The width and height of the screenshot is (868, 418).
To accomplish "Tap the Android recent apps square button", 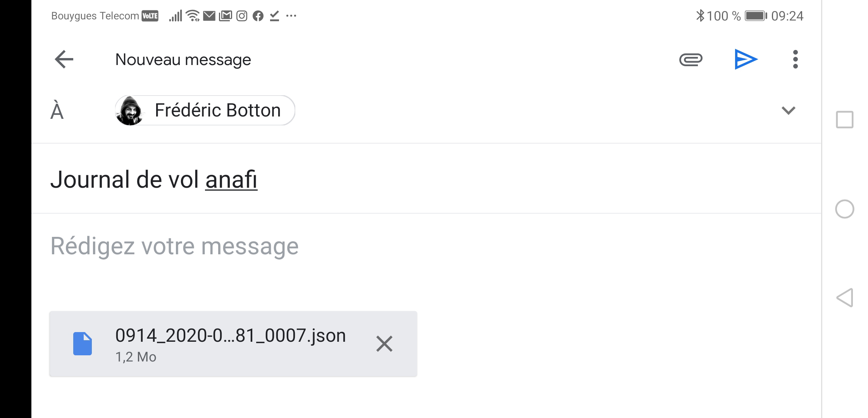I will tap(845, 120).
